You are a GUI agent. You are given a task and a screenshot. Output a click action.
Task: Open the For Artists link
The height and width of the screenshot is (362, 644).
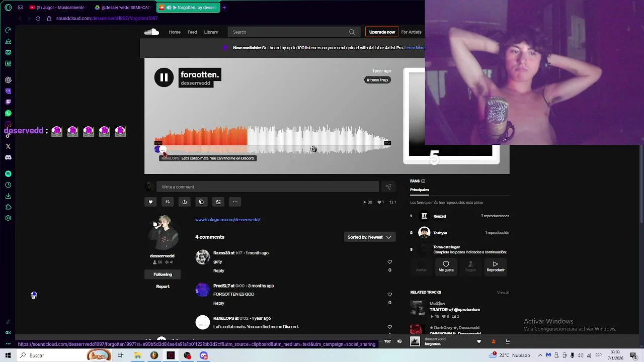coord(411,32)
